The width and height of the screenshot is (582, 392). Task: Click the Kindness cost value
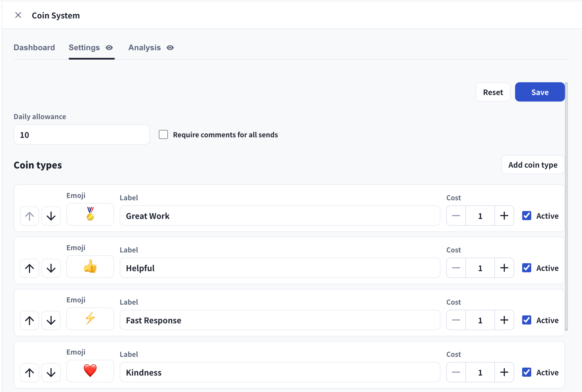click(480, 372)
